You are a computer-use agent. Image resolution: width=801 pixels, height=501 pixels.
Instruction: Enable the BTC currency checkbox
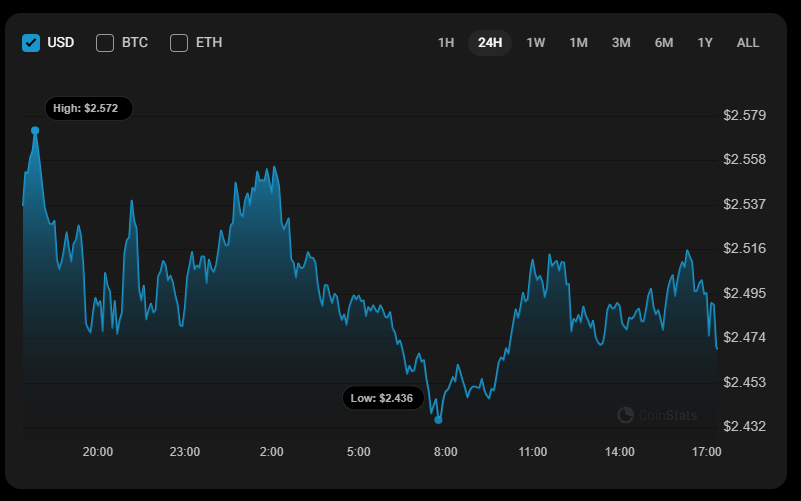(x=105, y=42)
